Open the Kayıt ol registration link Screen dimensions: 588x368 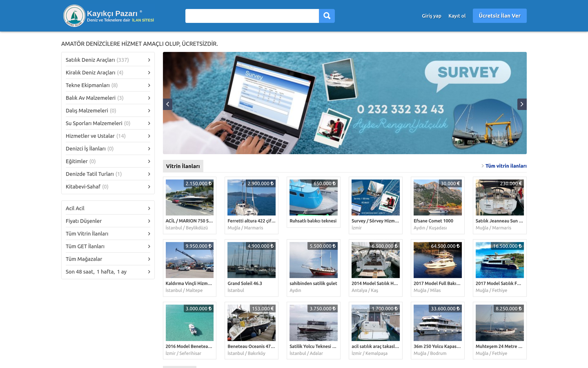pyautogui.click(x=457, y=16)
